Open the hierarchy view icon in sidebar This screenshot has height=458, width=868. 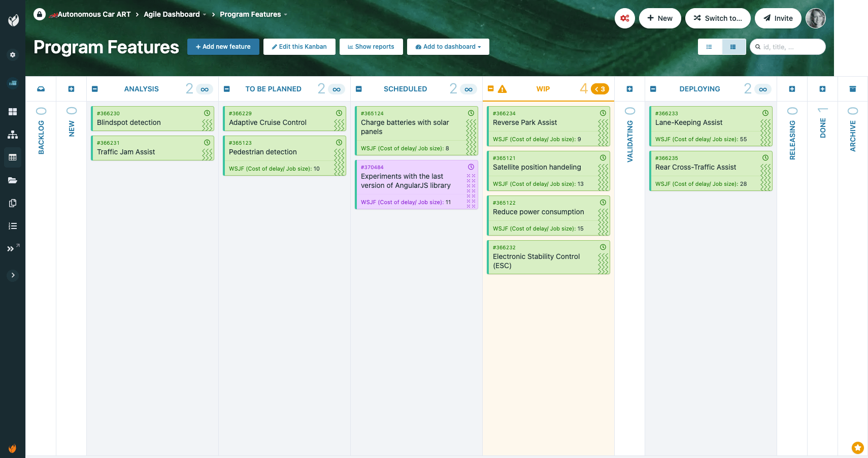[12, 135]
